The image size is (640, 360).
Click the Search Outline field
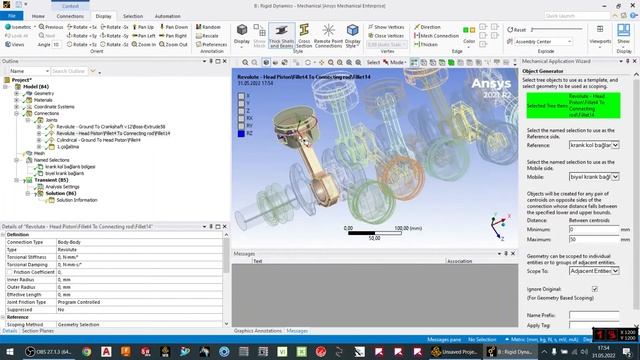tap(70, 71)
